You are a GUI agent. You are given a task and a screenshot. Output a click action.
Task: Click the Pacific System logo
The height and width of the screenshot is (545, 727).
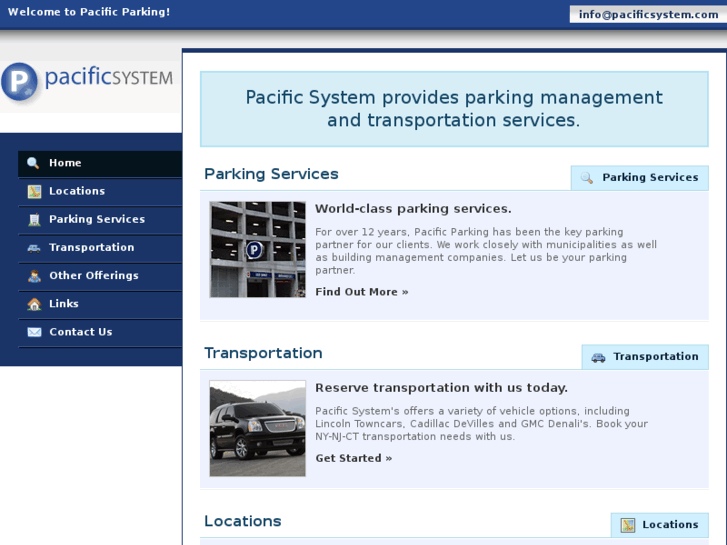[88, 82]
